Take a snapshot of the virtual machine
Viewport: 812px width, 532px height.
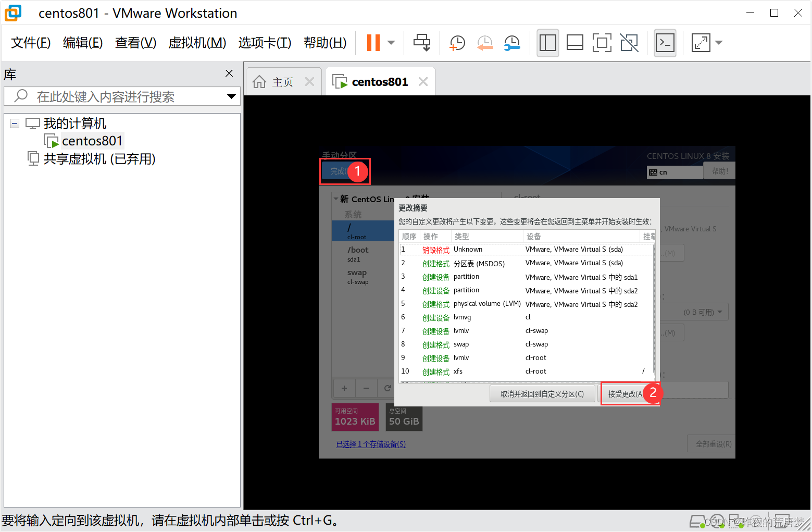click(x=457, y=43)
